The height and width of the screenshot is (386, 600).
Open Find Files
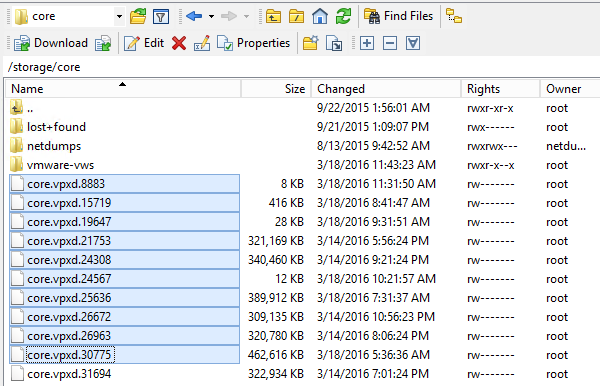399,16
